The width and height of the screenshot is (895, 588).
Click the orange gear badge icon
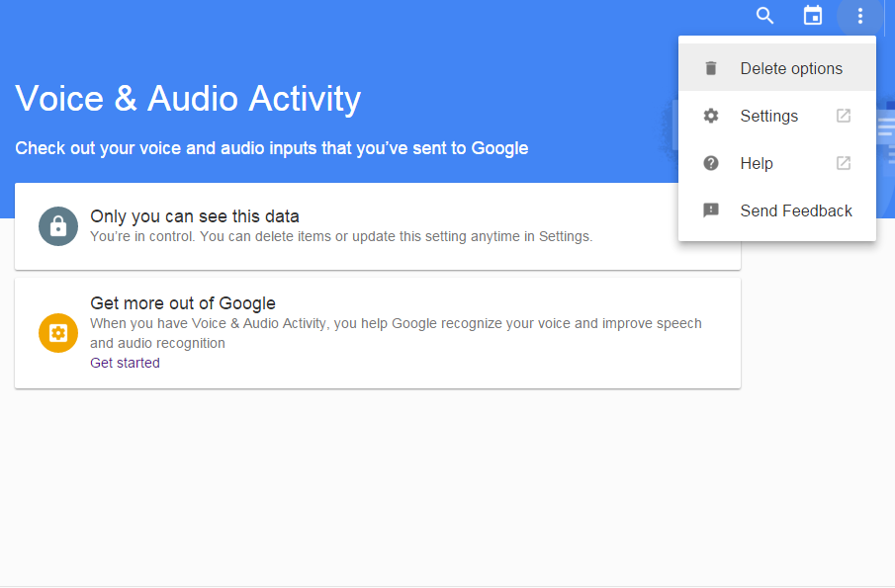click(58, 332)
